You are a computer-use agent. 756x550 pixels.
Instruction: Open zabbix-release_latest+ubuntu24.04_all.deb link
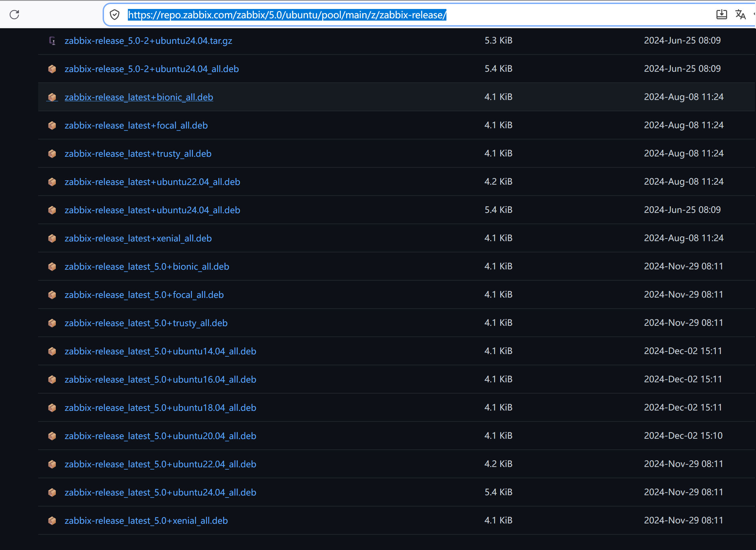point(152,210)
